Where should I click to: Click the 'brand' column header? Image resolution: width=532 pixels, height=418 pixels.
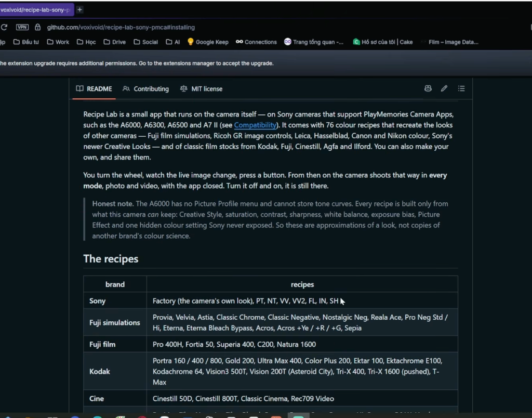coord(115,284)
